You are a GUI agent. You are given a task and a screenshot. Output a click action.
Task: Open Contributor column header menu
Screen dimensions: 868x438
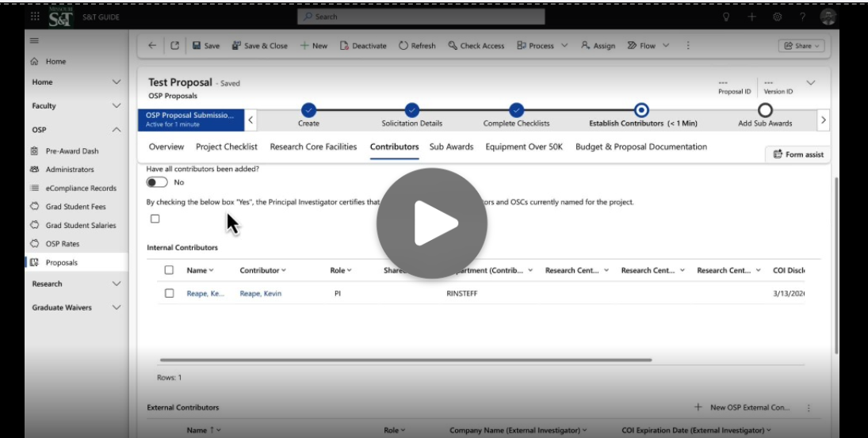(x=262, y=270)
